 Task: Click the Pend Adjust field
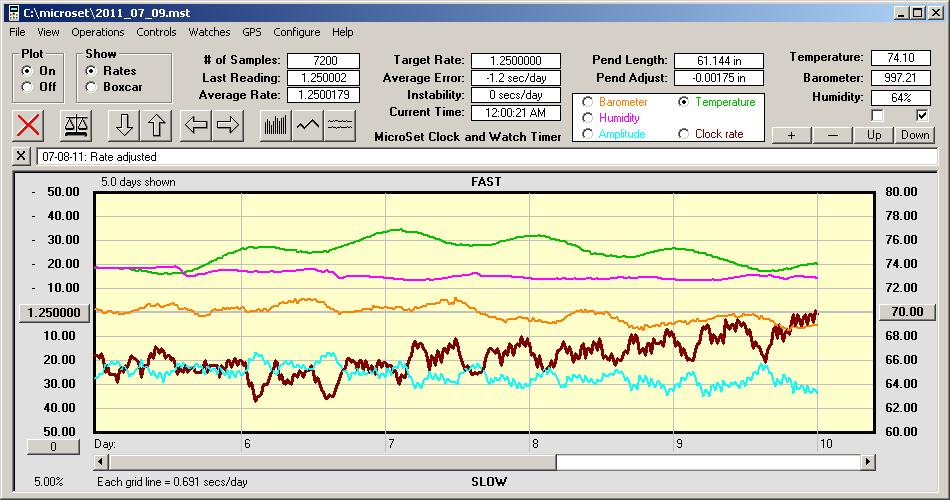(719, 78)
